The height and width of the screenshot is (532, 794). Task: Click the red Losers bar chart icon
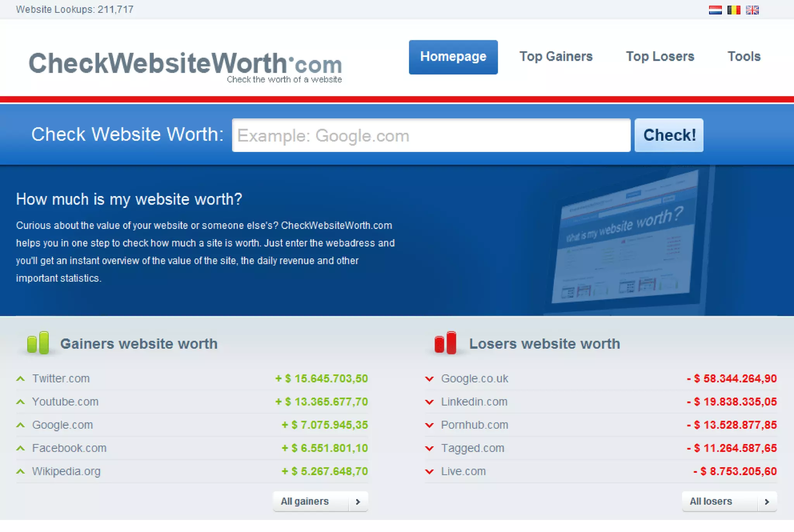[445, 343]
